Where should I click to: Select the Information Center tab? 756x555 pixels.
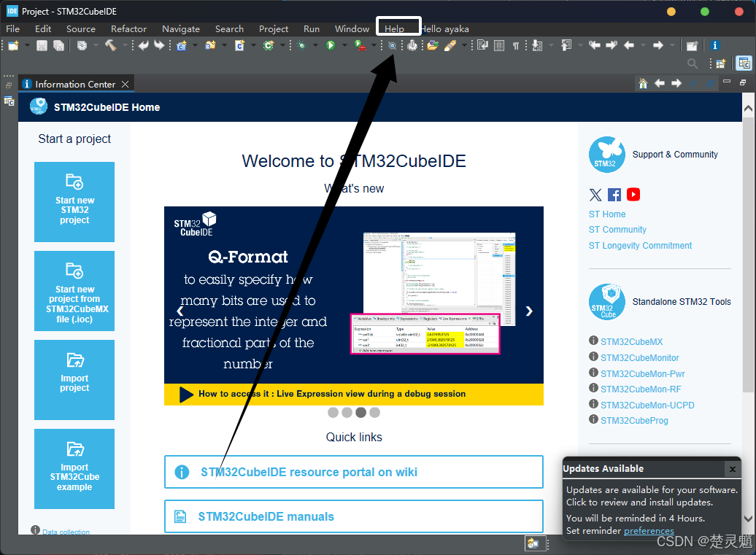[76, 84]
